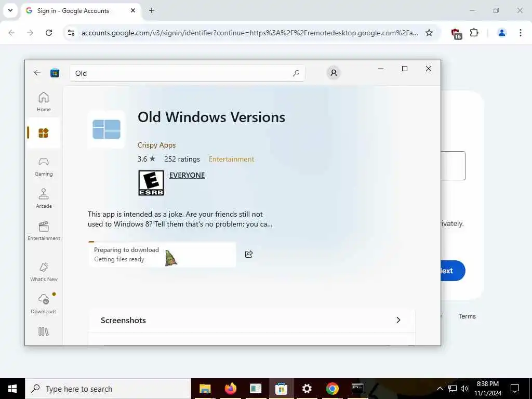Click the Chrome address bar URL
Viewport: 532px width, 399px height.
click(x=250, y=33)
